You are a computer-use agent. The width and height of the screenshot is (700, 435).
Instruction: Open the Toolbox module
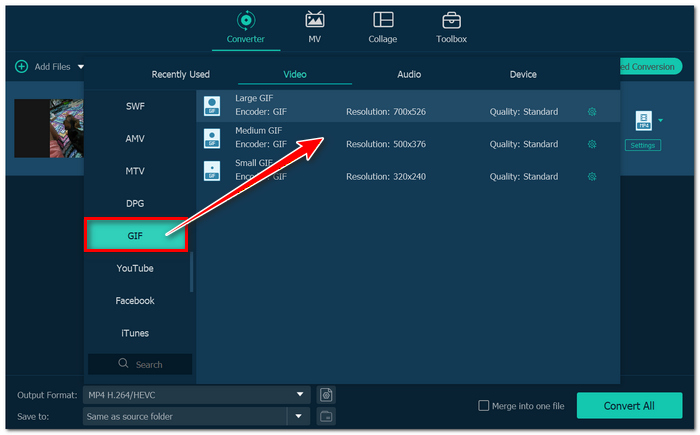pyautogui.click(x=451, y=28)
